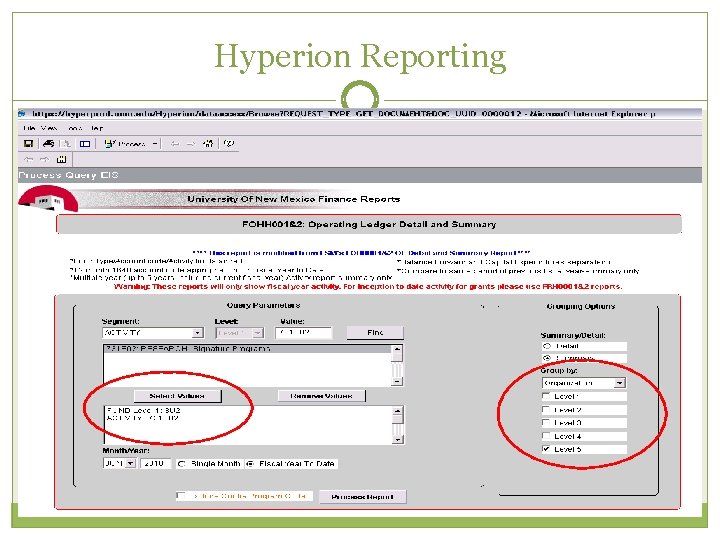Click forward arrow in the lower toolbar row
The height and width of the screenshot is (540, 720).
tap(45, 159)
